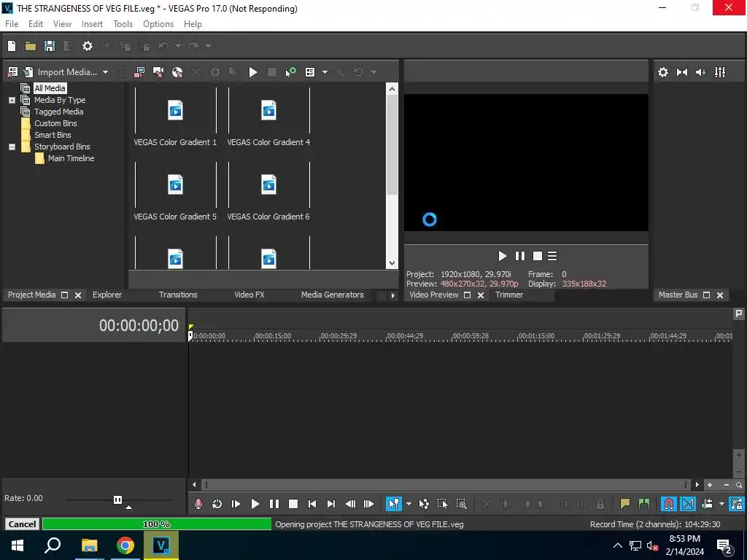Screen dimensions: 747x560
Task: Select Main Timeline bin
Action: point(71,158)
